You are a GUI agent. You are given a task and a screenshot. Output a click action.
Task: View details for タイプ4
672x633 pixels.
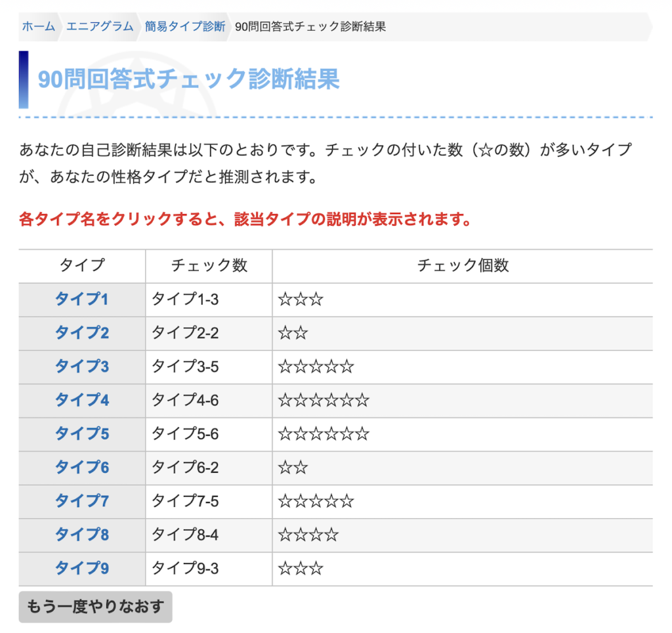81,400
